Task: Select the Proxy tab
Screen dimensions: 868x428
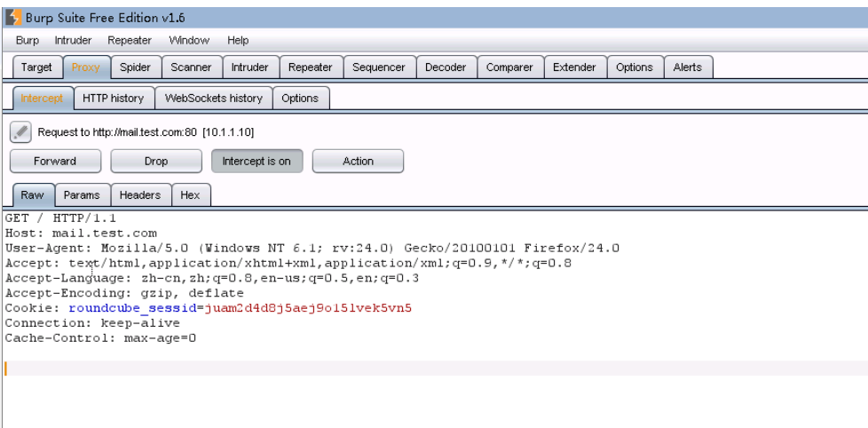Action: (86, 67)
